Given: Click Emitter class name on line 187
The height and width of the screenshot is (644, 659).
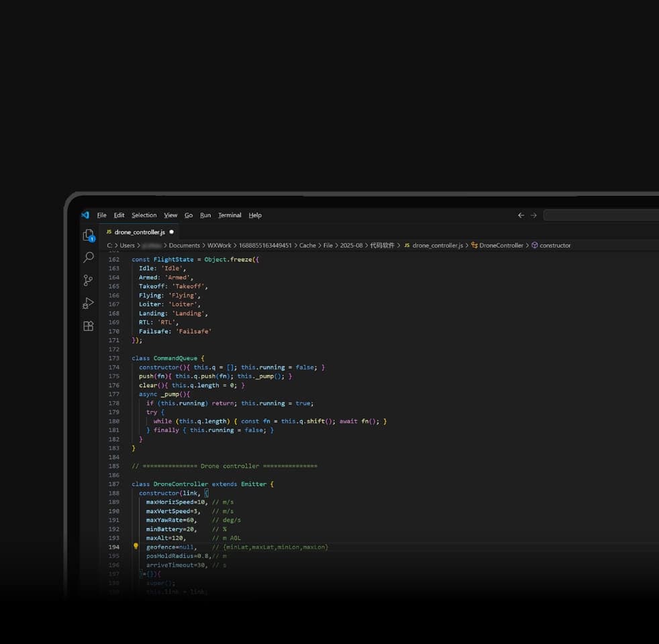Looking at the screenshot, I should coord(254,484).
